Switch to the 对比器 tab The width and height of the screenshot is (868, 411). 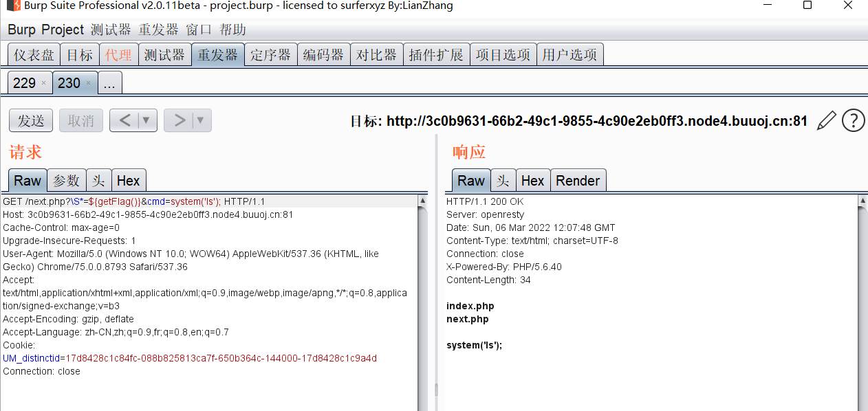376,55
